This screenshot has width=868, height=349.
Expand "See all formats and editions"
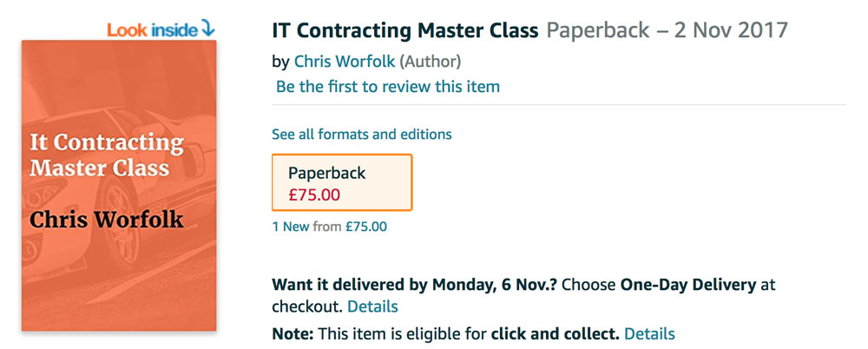361,135
